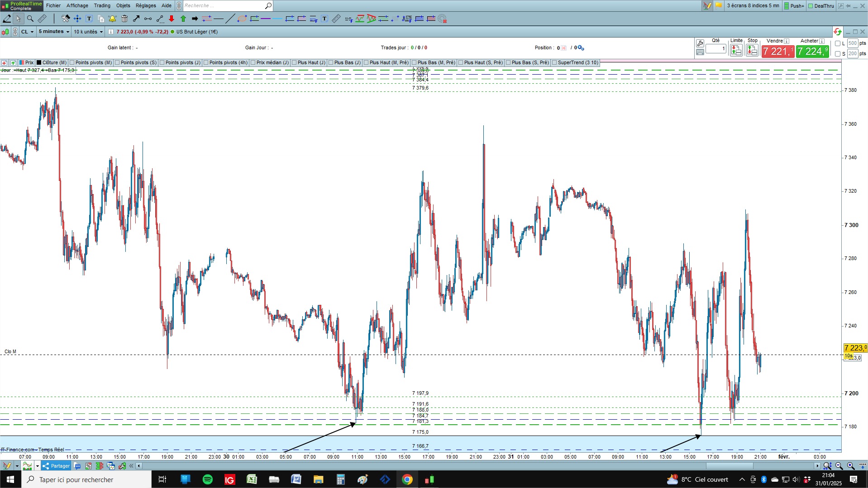Click the red Vendre 7 221 button

pos(777,52)
